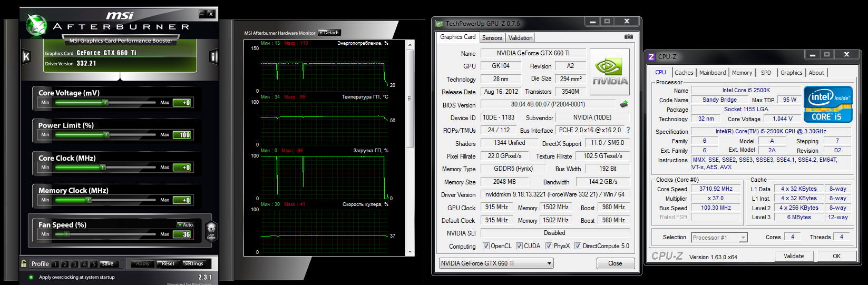Click the Power Limit slider handle
The width and height of the screenshot is (868, 285).
106,135
